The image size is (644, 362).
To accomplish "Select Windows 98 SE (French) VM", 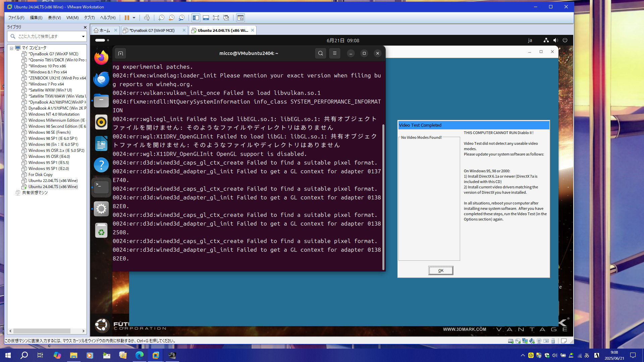I will coord(46,132).
